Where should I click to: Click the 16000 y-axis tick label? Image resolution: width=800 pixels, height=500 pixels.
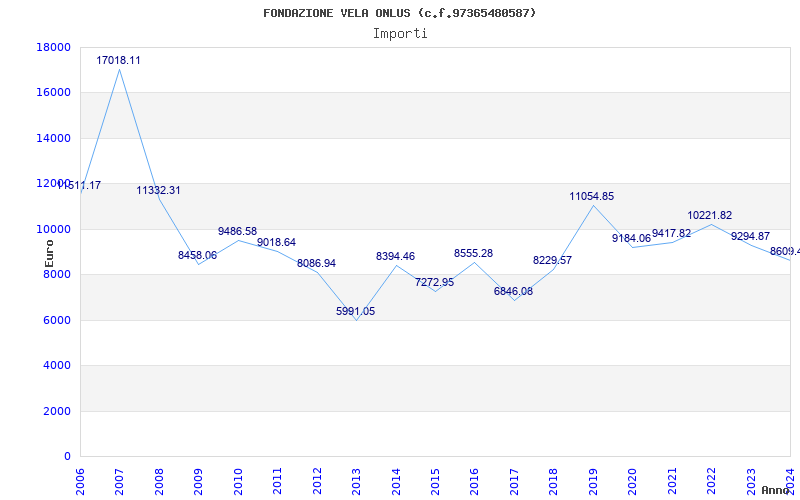(54, 93)
